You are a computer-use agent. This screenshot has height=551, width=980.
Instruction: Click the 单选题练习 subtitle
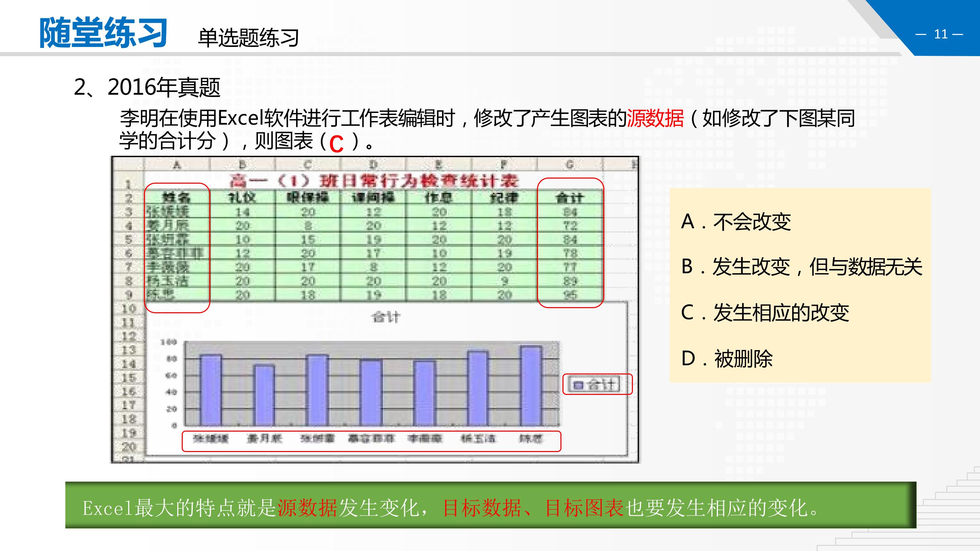click(248, 38)
